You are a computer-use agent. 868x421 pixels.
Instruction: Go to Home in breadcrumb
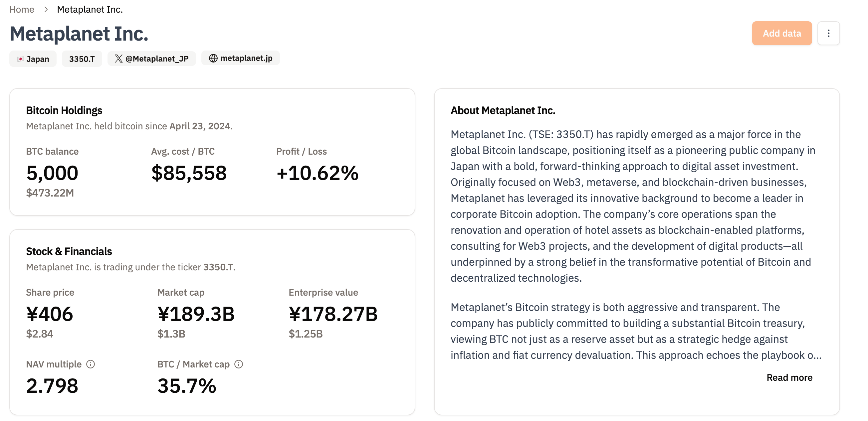[x=22, y=9]
